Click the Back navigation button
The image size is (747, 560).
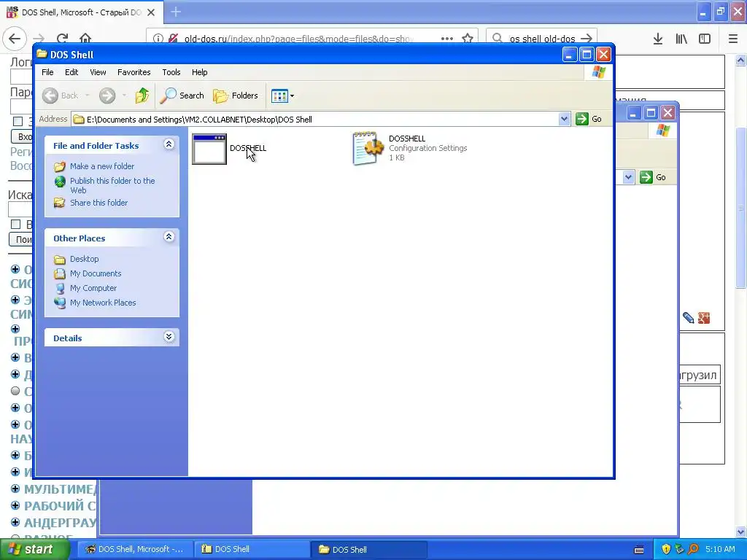[x=60, y=96]
